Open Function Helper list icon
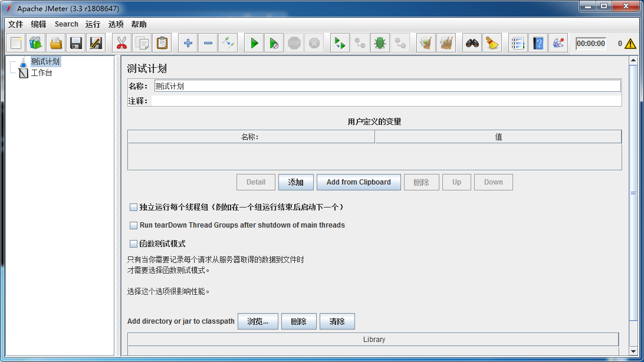The width and height of the screenshot is (644, 362). [x=518, y=43]
